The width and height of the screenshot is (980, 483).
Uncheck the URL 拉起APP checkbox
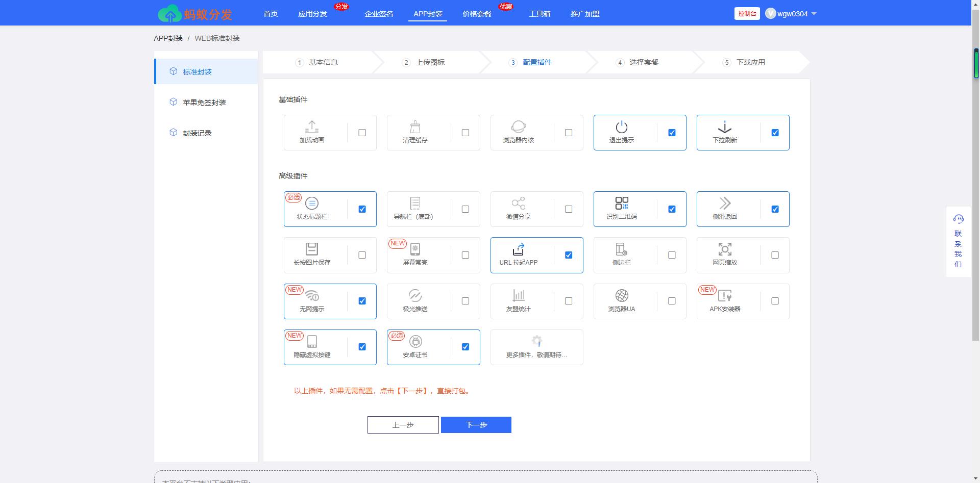(x=568, y=255)
